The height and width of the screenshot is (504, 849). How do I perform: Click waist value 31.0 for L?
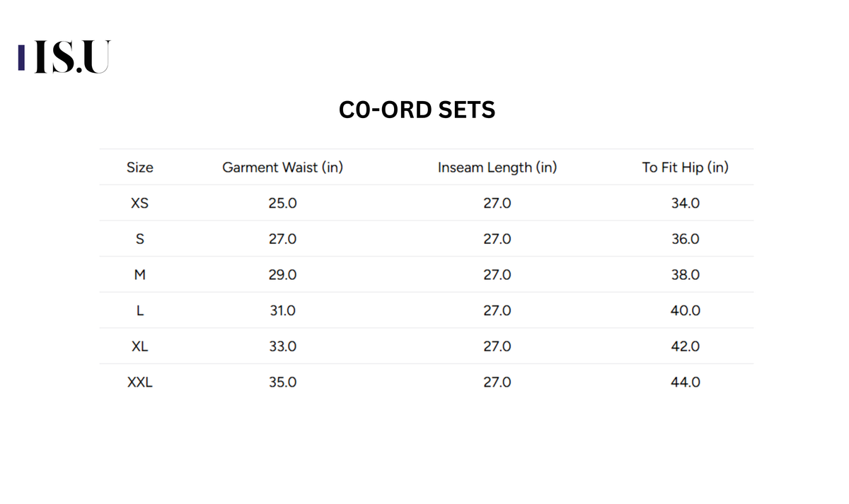click(x=282, y=310)
